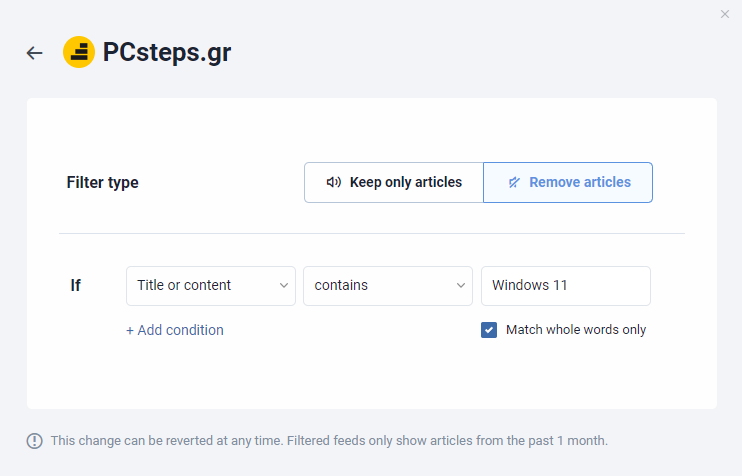Click the PCsteps.gr yellow logo icon

(79, 52)
